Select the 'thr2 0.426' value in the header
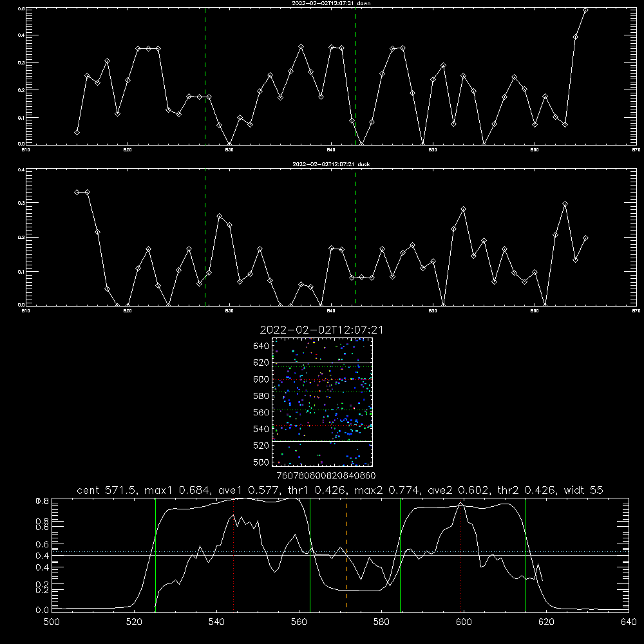 pos(526,490)
